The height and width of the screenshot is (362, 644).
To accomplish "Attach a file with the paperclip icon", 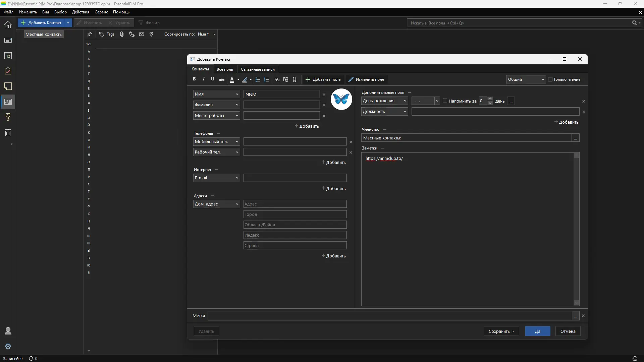I will 294,79.
